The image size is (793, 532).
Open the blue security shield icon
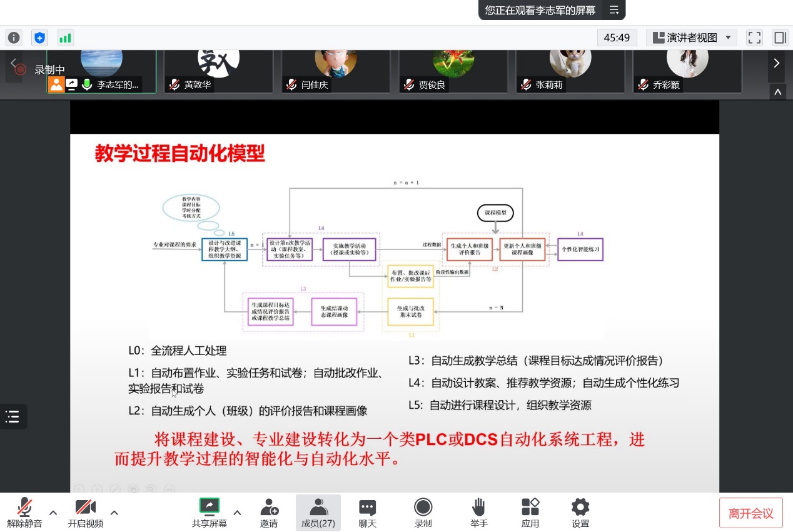tap(39, 38)
